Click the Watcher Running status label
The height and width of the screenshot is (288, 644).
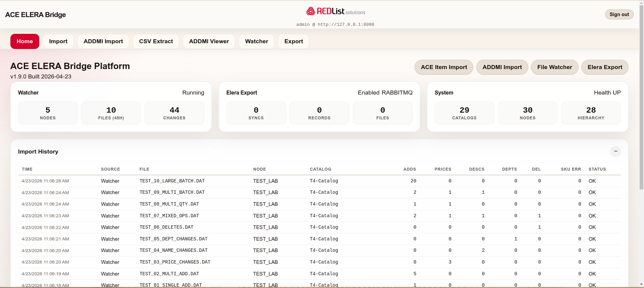coord(193,93)
